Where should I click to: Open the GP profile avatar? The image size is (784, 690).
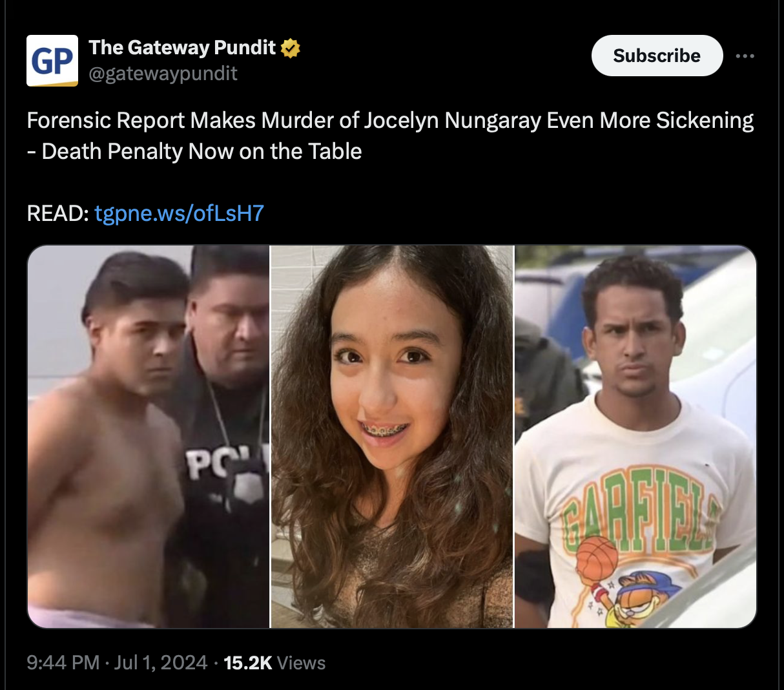pos(52,61)
